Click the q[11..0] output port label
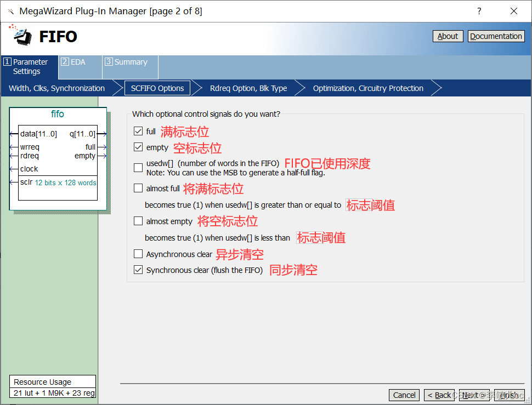 pyautogui.click(x=82, y=134)
